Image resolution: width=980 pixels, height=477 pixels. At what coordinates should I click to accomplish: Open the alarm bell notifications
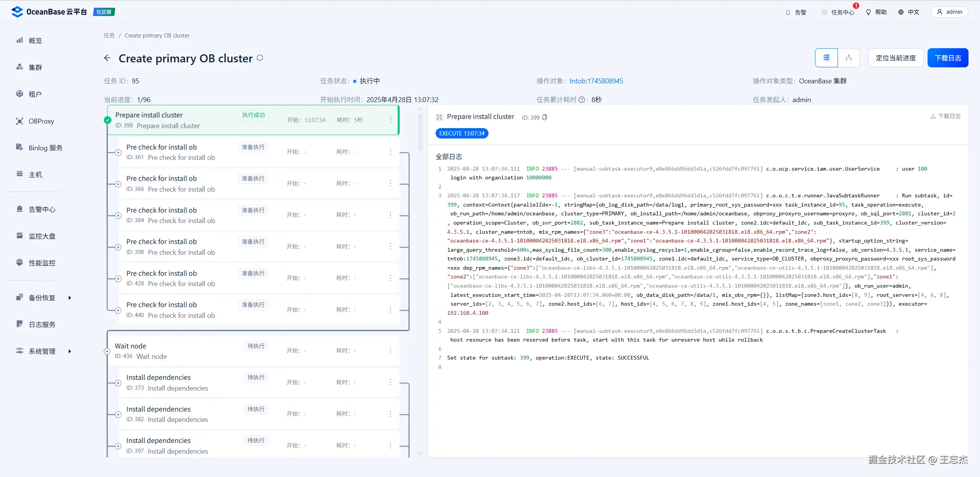795,12
